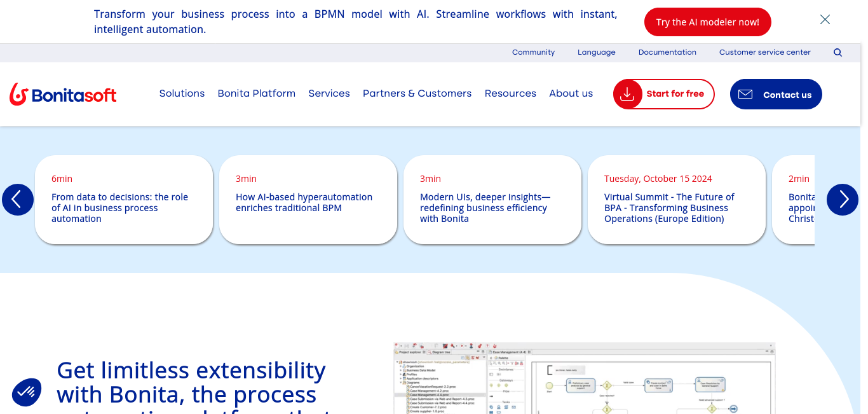The height and width of the screenshot is (414, 868).
Task: Click the Tuesday, October 15 2024 date
Action: tap(658, 179)
